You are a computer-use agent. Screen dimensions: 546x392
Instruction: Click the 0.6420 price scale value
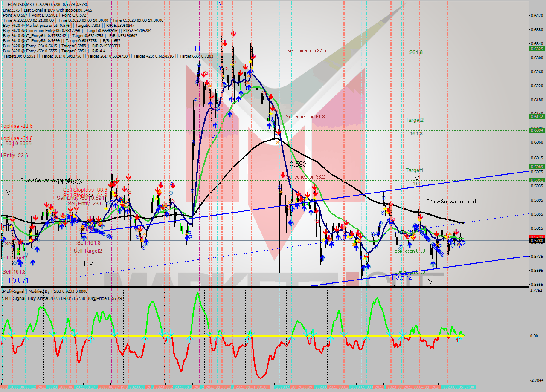point(537,16)
